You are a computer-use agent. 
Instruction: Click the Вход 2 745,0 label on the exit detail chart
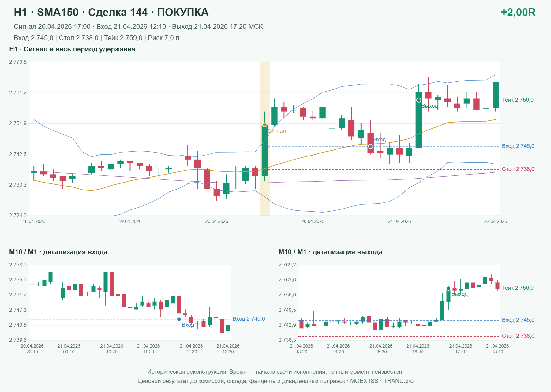pyautogui.click(x=518, y=320)
